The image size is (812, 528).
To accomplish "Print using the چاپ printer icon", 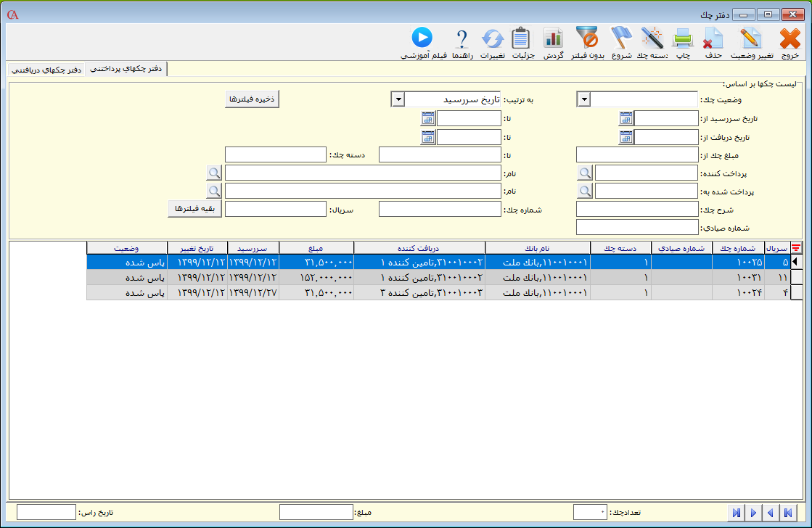I will 683,40.
